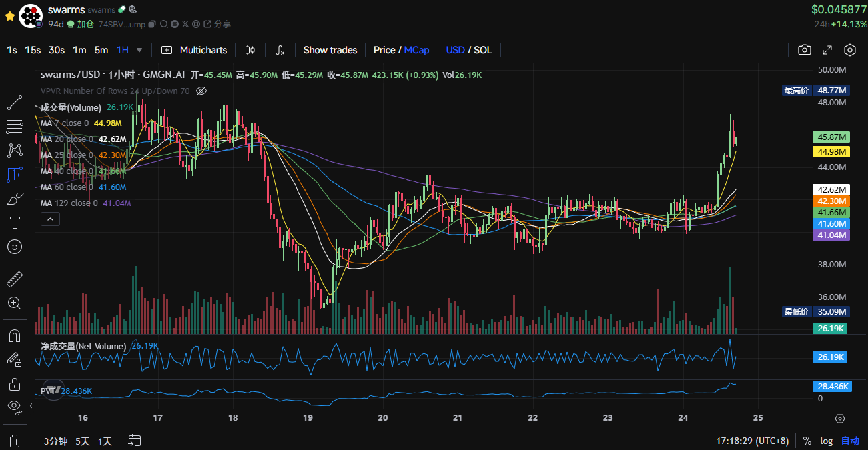Open the candlestick chart style menu
This screenshot has width=868, height=450.
(x=250, y=50)
